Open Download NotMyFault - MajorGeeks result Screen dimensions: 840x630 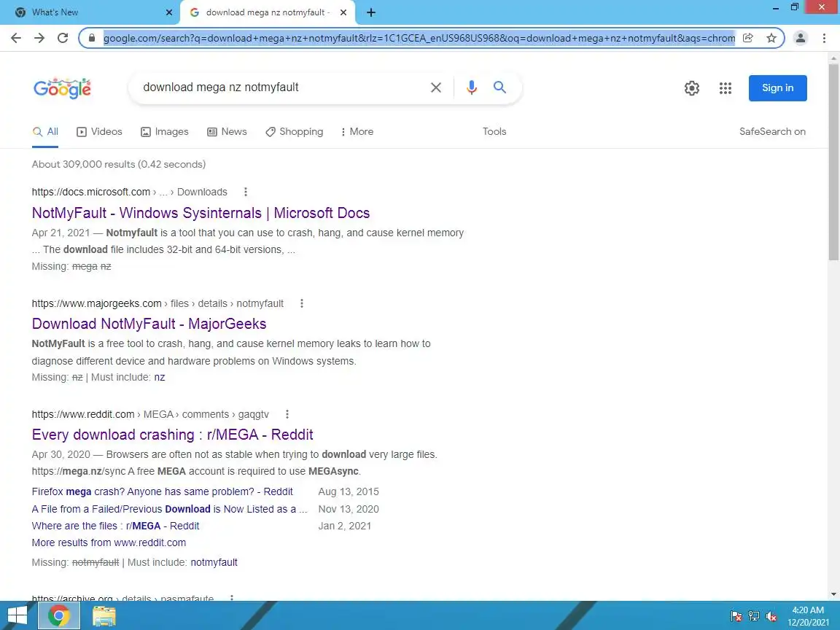(149, 324)
